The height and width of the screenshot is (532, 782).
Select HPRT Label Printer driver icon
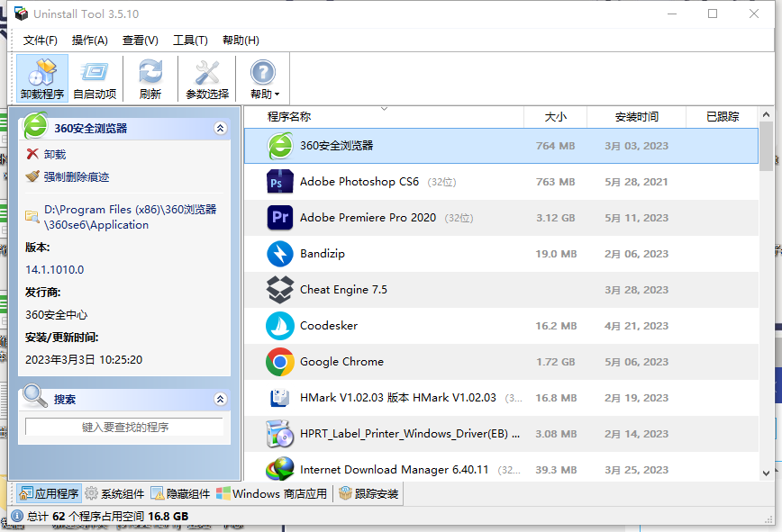[280, 433]
